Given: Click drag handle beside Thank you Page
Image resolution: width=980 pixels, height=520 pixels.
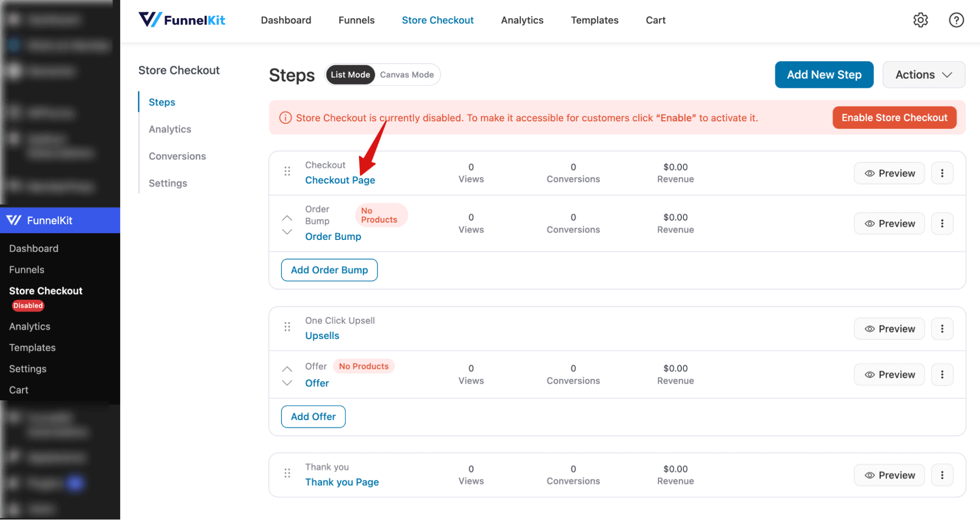Looking at the screenshot, I should [x=287, y=473].
